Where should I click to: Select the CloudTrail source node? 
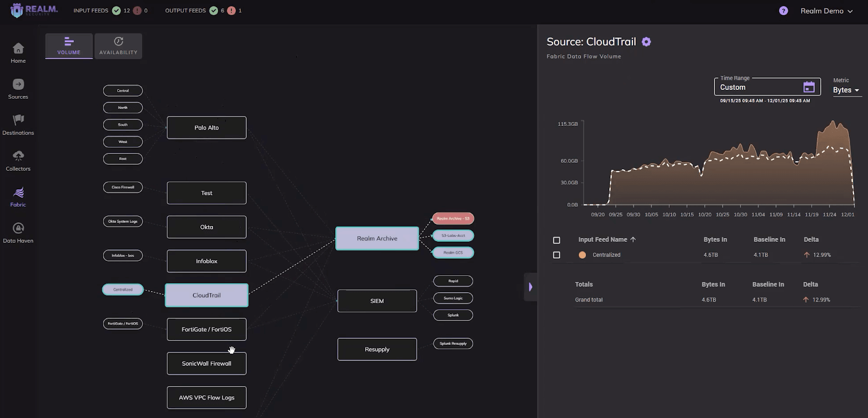[x=207, y=295]
